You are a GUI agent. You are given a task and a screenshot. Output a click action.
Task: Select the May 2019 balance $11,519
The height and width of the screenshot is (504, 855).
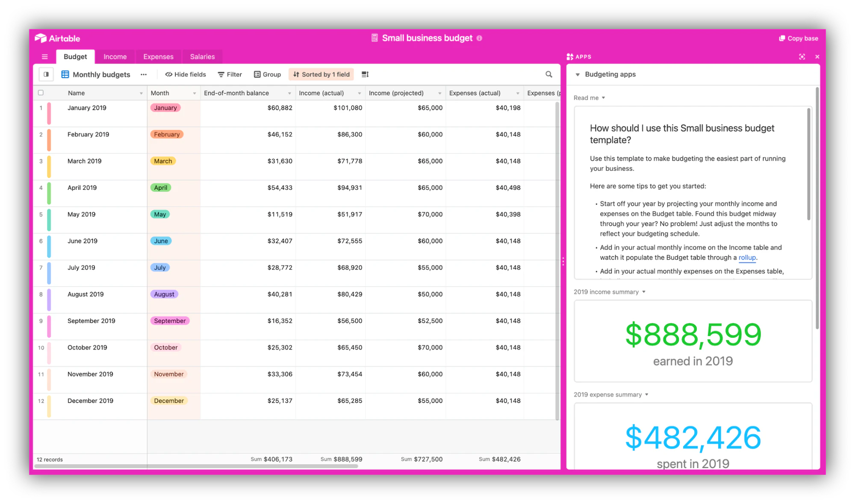[x=280, y=214]
